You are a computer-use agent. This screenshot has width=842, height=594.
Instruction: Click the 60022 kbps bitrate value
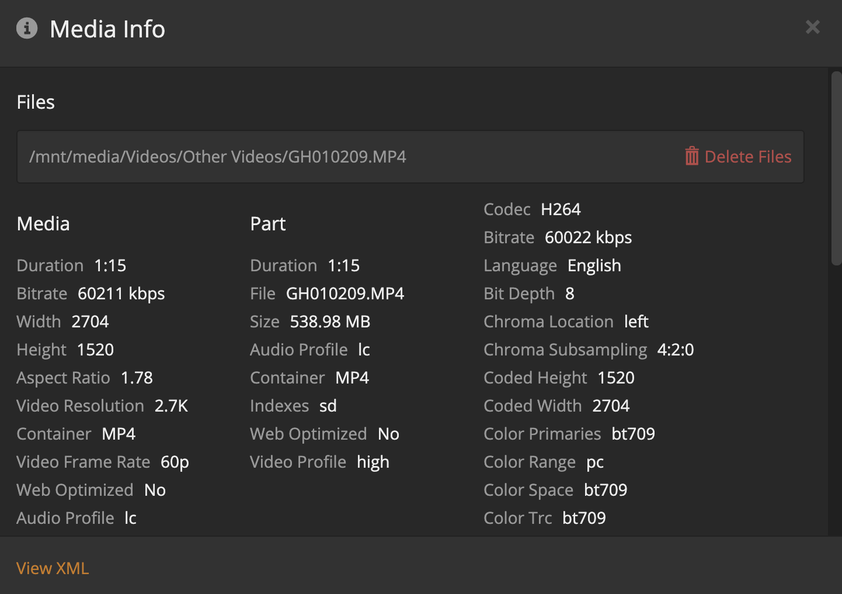(588, 238)
